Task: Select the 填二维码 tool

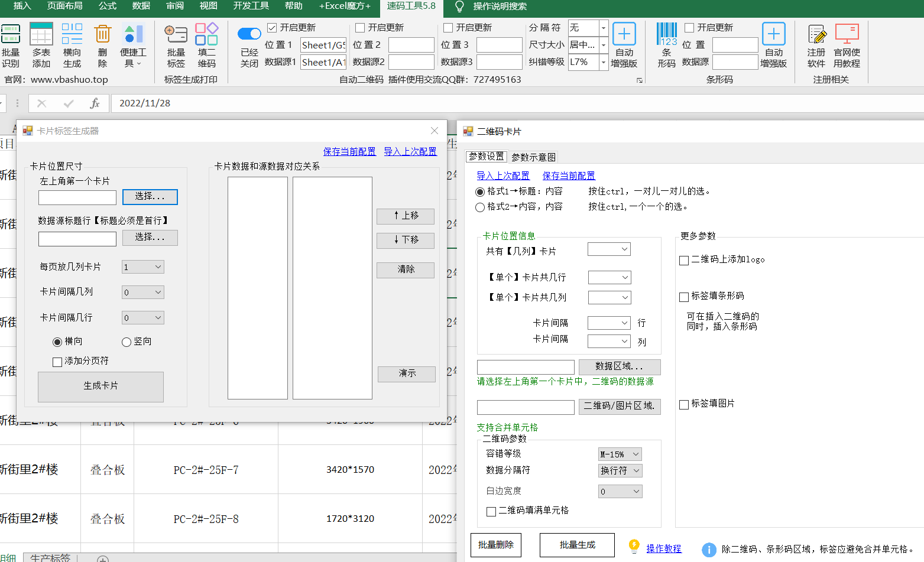Action: coord(206,44)
